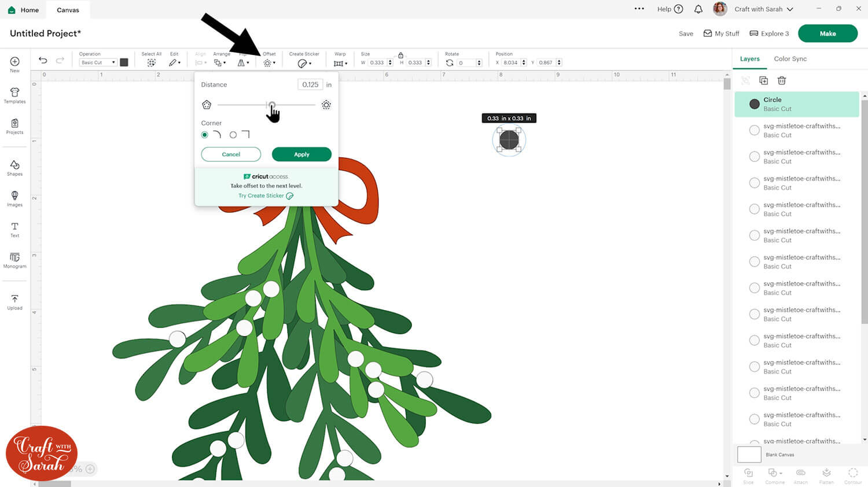Click the Untitled Project title
This screenshot has height=487, width=868.
45,34
